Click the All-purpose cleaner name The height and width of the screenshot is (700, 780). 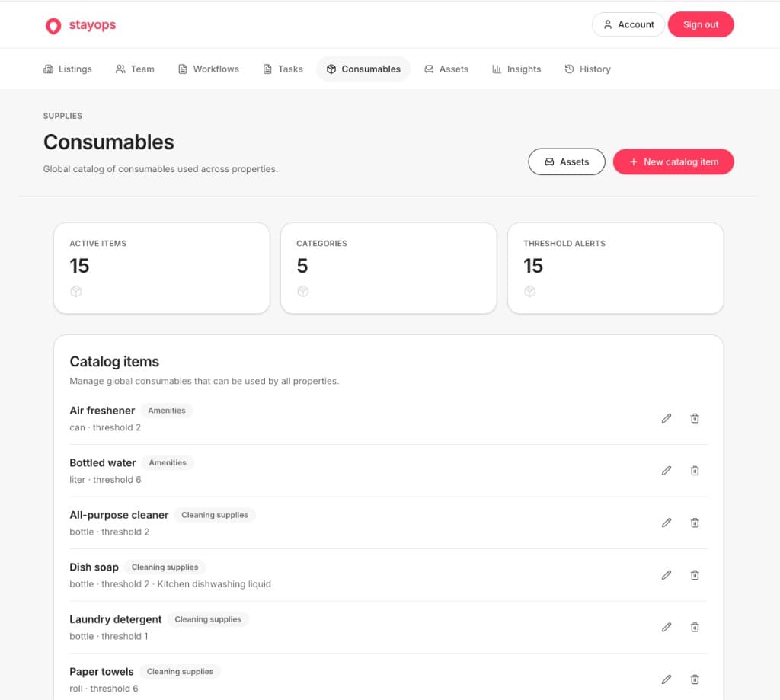119,515
